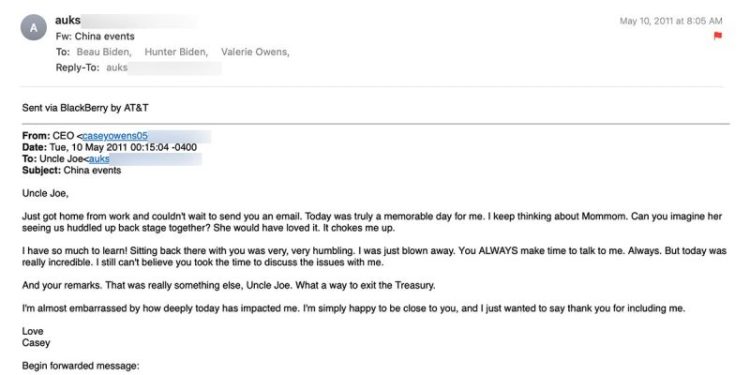Click the Date: Tue, 10 May 2011 line
Image resolution: width=750 pixels, height=375 pixels.
coord(109,147)
